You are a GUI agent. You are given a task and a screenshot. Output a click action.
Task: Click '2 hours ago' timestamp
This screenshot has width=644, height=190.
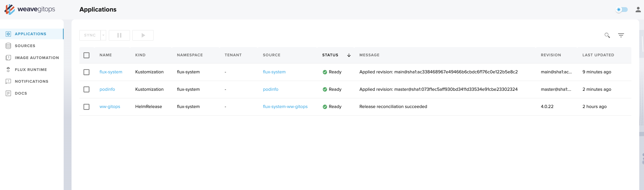(x=594, y=107)
